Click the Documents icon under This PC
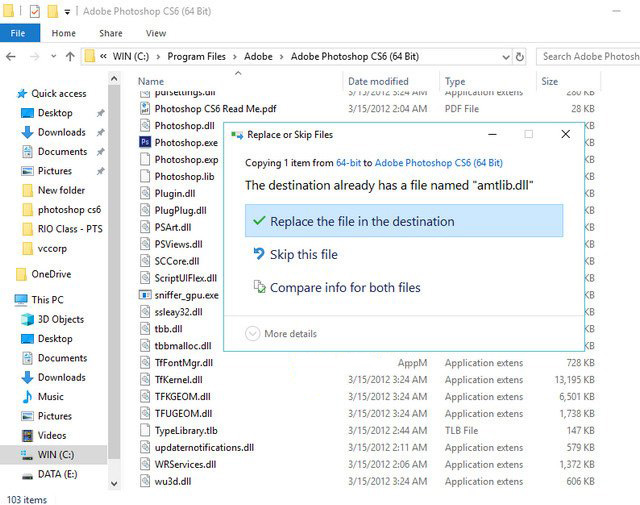This screenshot has width=640, height=505. pos(27,358)
